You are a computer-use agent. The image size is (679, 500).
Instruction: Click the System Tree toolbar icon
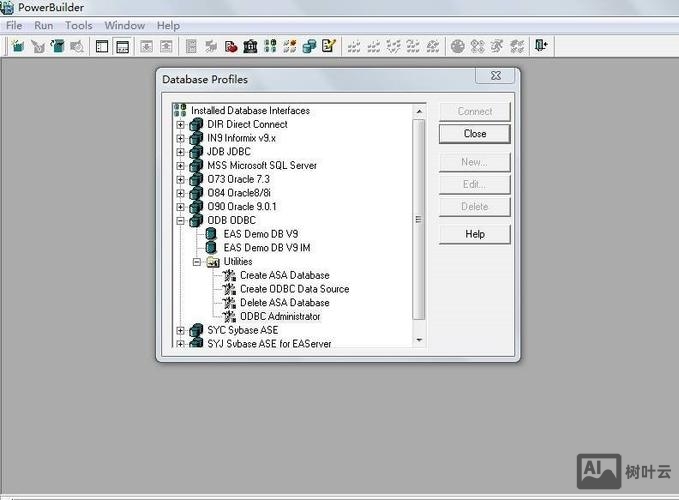pos(102,46)
